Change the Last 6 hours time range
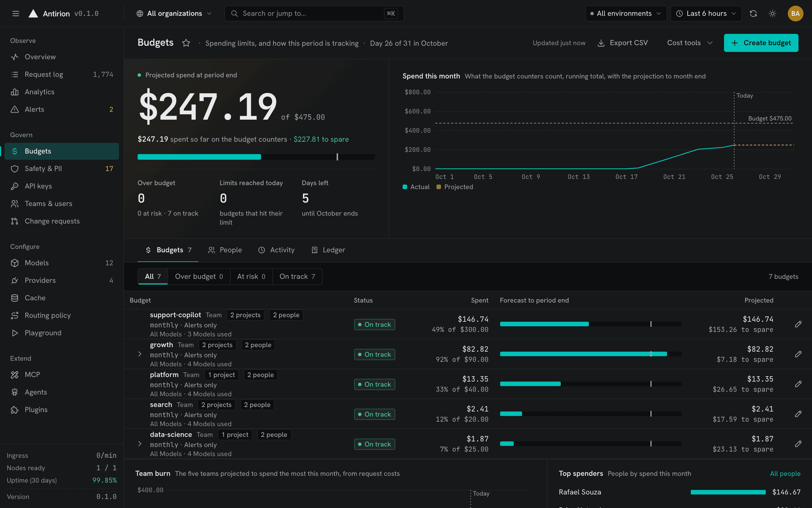 click(706, 14)
